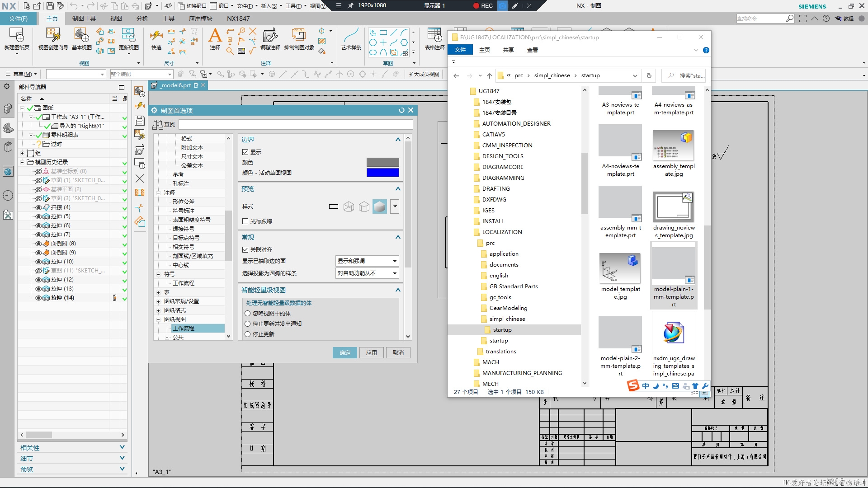Click the New Sheet (新建图纸页) icon
This screenshot has width=868, height=488.
coord(17,35)
